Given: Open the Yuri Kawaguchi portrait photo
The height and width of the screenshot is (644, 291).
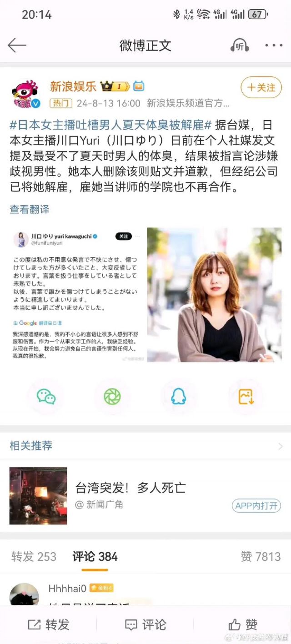Looking at the screenshot, I should click(x=214, y=295).
